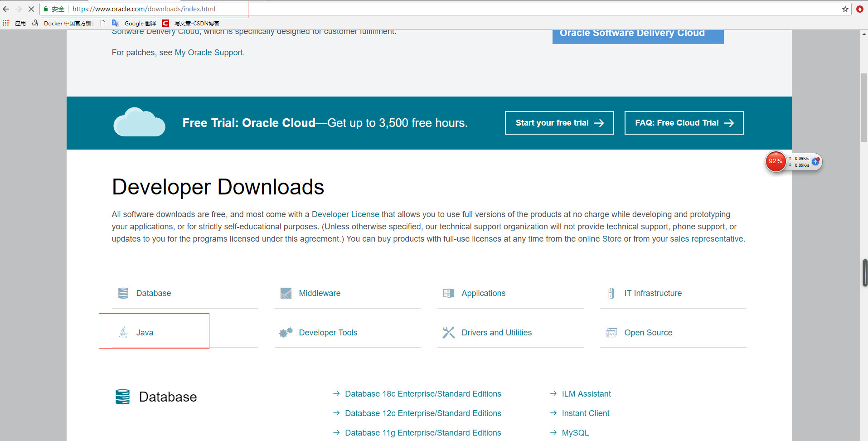Click the red extension icon in the browser toolbar
Screen dimensions: 868x441
pos(860,9)
